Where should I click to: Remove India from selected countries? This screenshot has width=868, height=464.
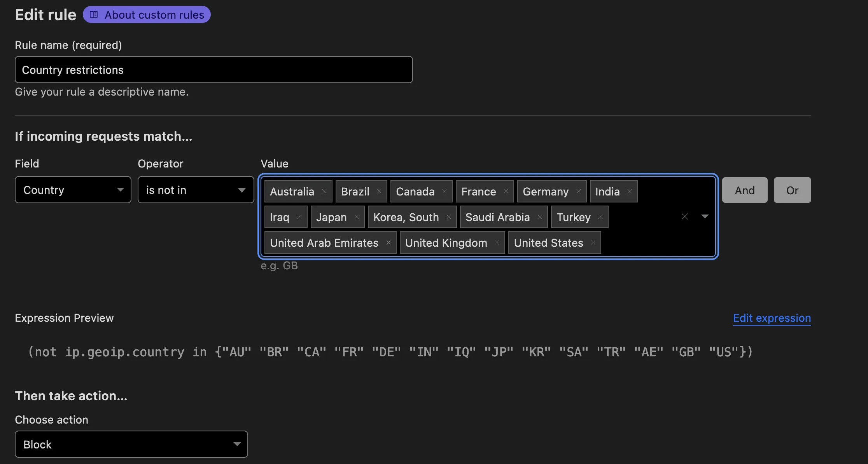click(x=630, y=191)
